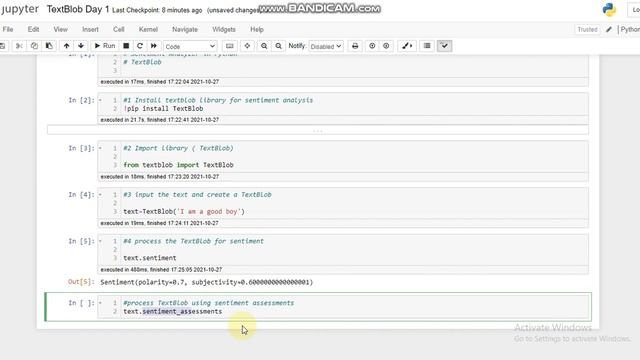This screenshot has height=360, width=640.
Task: Open the Cell menu
Action: [119, 29]
